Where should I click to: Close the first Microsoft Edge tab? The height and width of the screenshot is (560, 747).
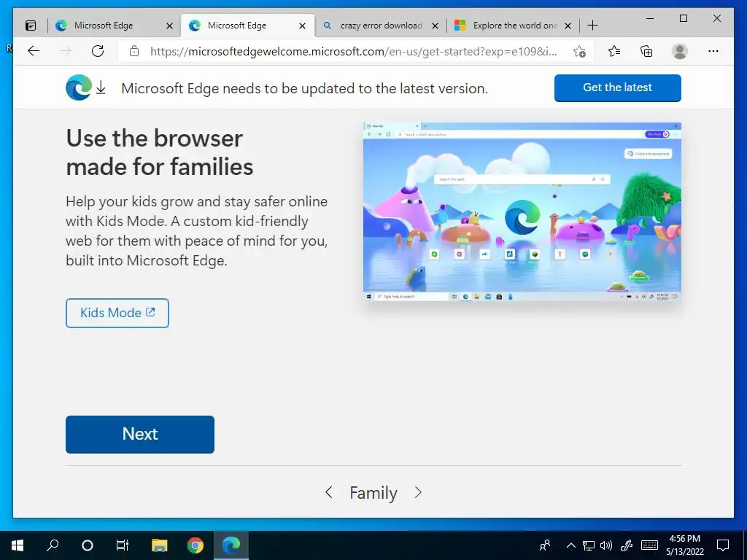click(169, 26)
